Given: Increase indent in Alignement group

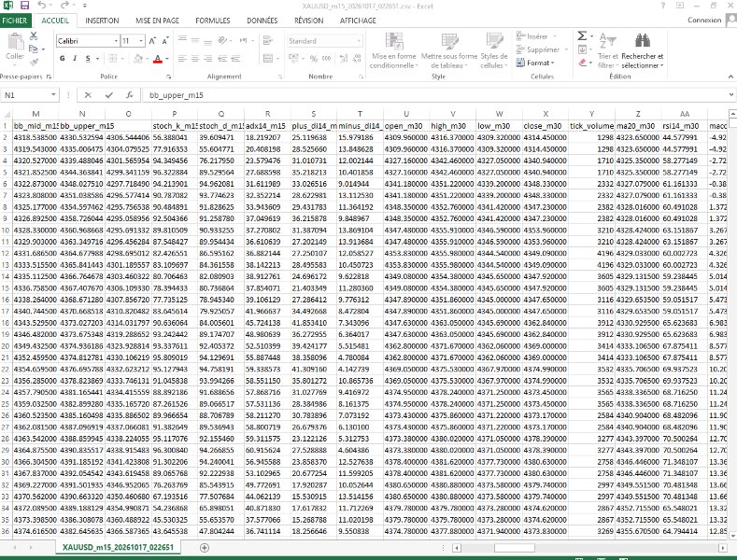Looking at the screenshot, I should 235,58.
